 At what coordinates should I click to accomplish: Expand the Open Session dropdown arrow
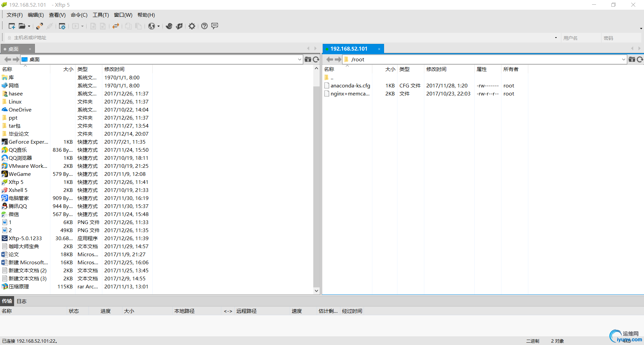click(29, 26)
